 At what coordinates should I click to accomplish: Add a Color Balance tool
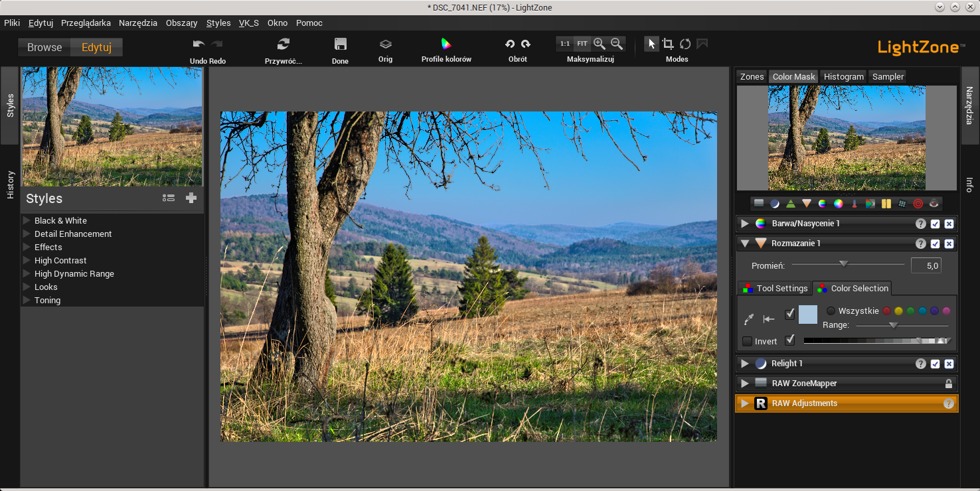[x=839, y=204]
